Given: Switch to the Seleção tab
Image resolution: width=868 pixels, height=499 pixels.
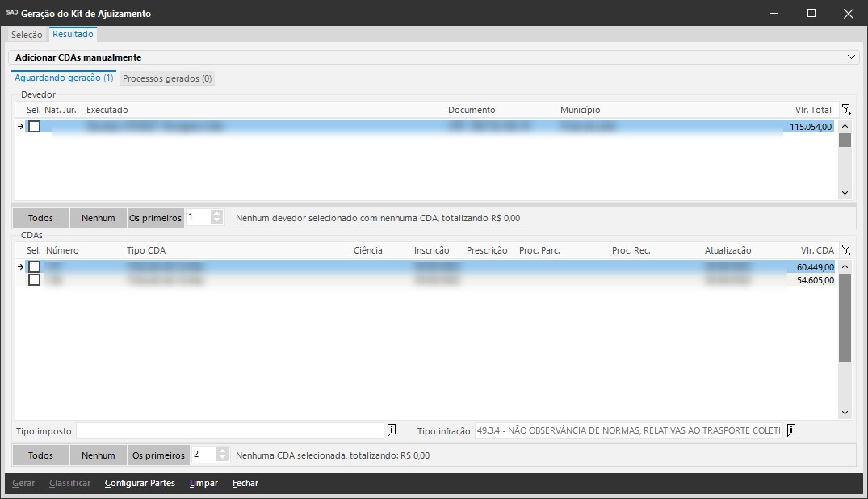Looking at the screenshot, I should [x=27, y=35].
